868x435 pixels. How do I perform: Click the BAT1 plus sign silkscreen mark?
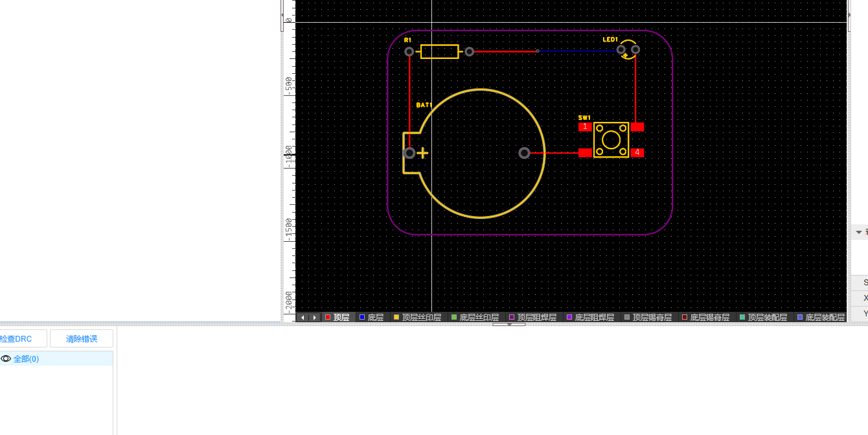pos(422,153)
